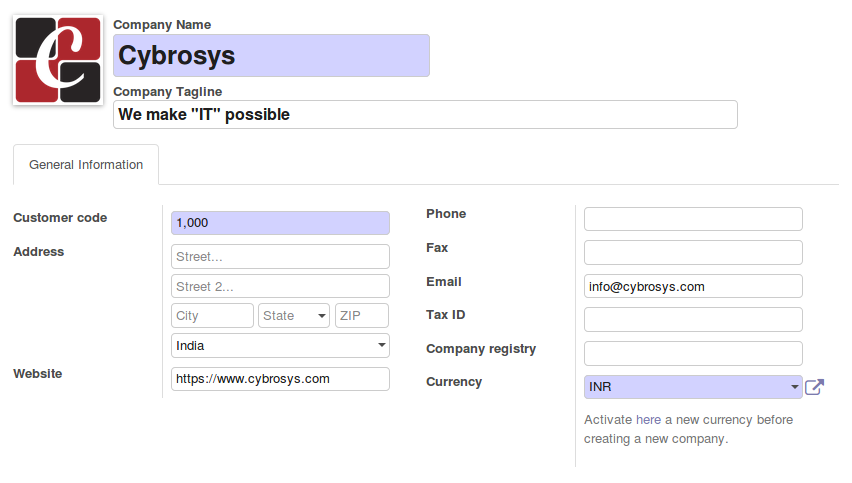Click the Currency label text

click(x=454, y=382)
